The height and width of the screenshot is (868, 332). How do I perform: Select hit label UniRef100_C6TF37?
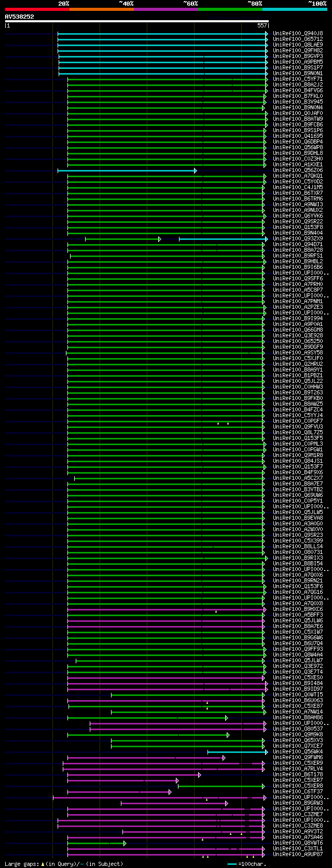(298, 791)
